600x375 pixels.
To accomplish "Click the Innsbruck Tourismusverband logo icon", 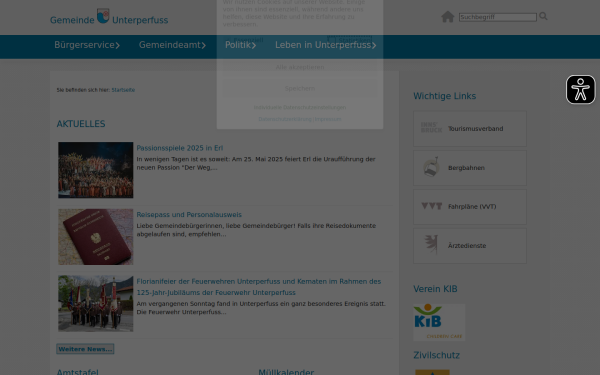I will coord(431,128).
